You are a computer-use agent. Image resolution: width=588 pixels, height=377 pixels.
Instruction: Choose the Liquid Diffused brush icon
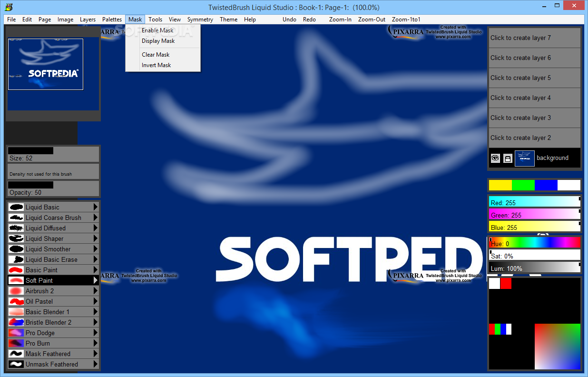[16, 228]
